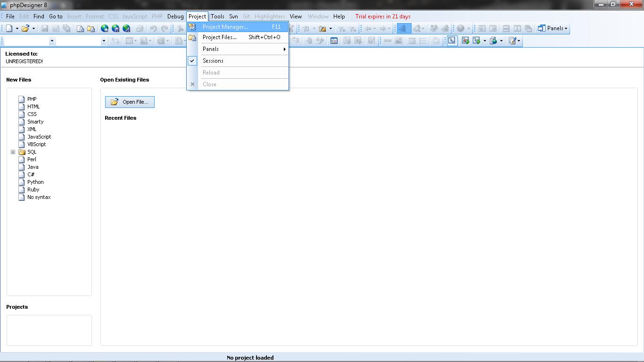Click the first globe browser preview icon
Screen dimensions: 644x362
click(x=105, y=28)
